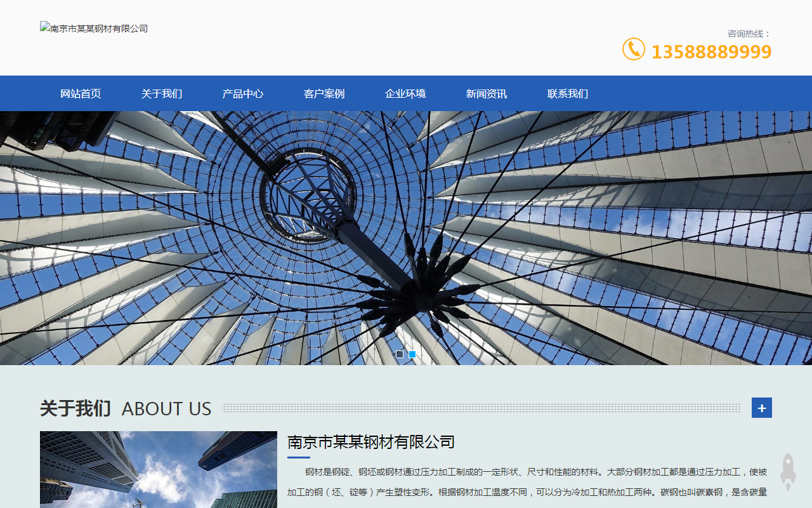Click the steel dome banner image
The width and height of the screenshot is (812, 508).
tap(406, 238)
